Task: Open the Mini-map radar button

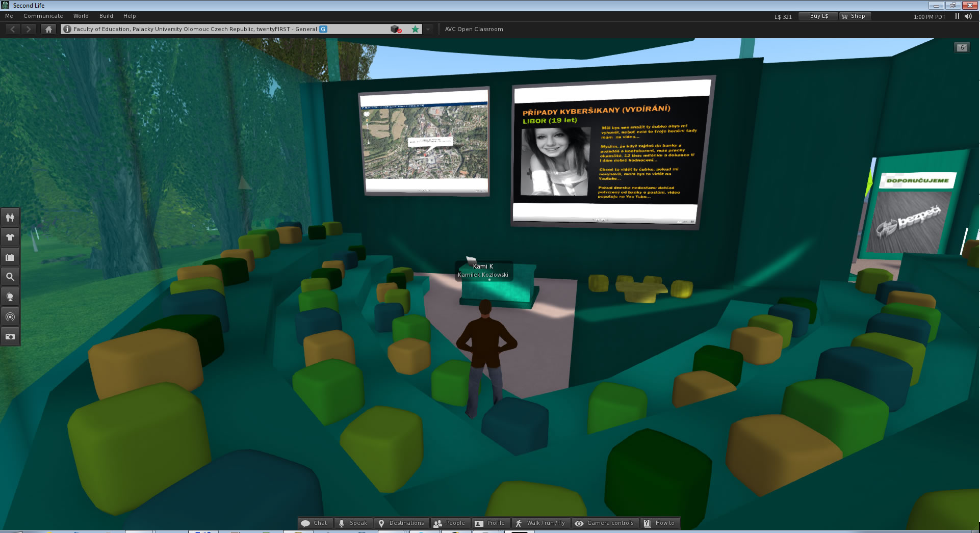Action: pos(10,317)
